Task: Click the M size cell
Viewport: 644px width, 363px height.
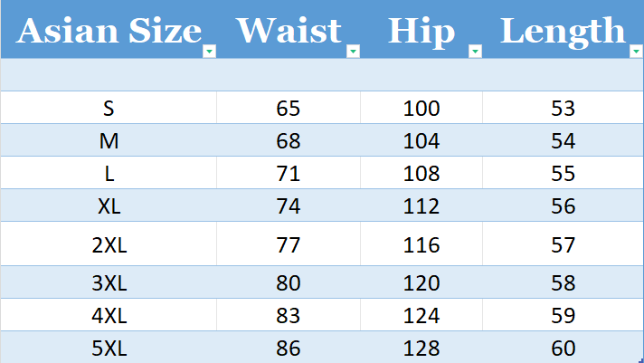Action: coord(109,141)
